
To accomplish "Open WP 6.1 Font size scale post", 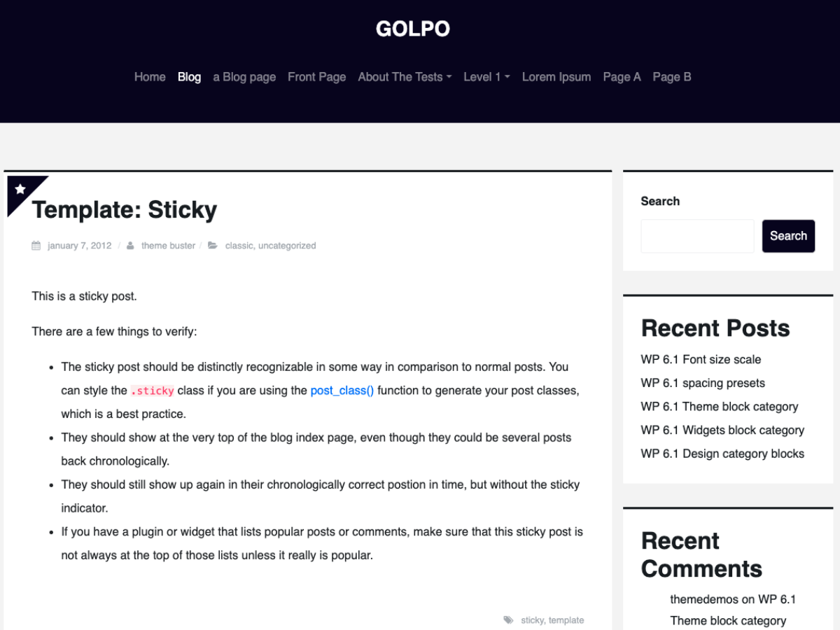I will pyautogui.click(x=701, y=359).
